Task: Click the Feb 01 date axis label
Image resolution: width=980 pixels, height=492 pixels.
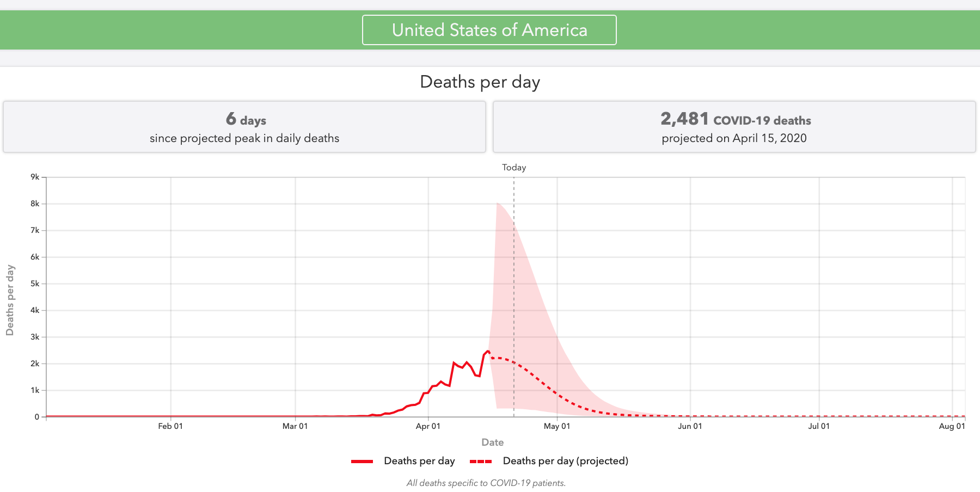Action: click(x=170, y=426)
